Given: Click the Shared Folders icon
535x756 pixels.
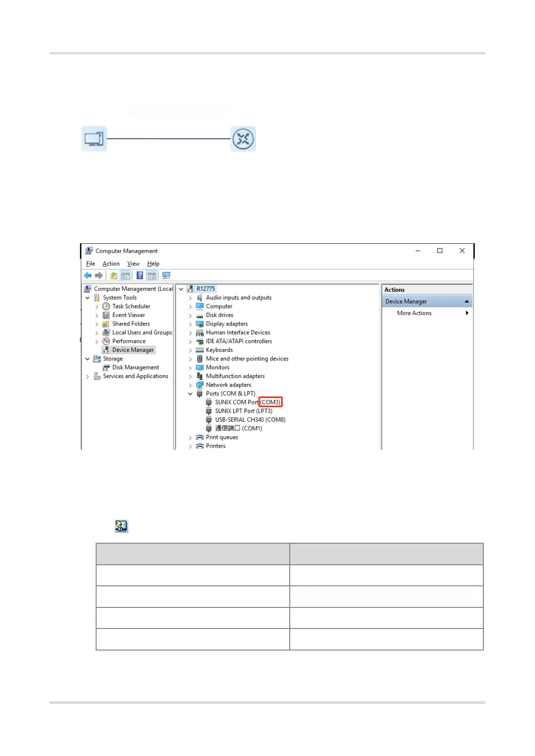Looking at the screenshot, I should 106,324.
